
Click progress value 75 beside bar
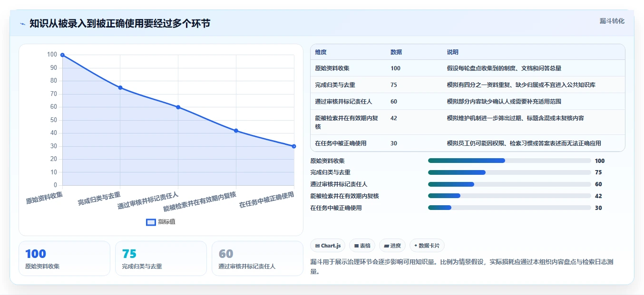coord(598,172)
